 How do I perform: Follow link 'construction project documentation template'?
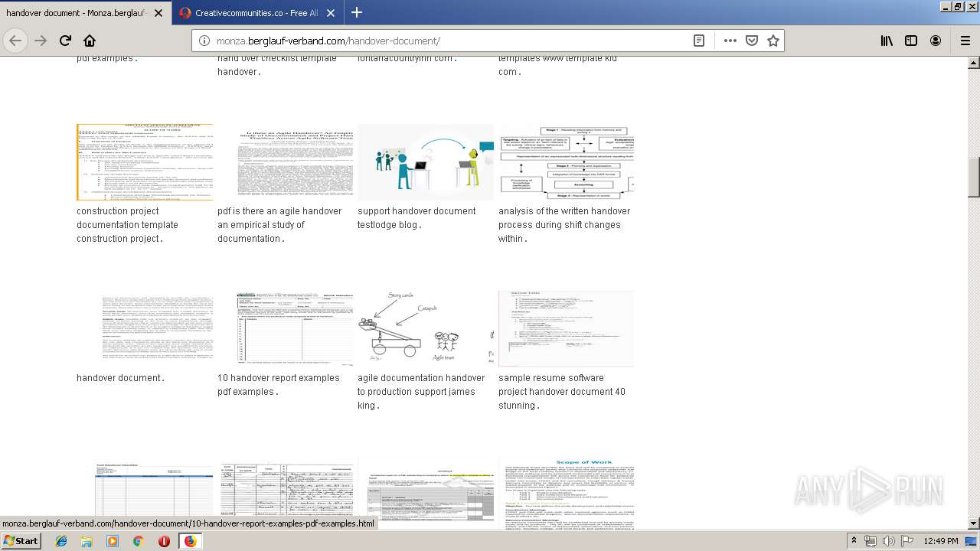click(128, 225)
